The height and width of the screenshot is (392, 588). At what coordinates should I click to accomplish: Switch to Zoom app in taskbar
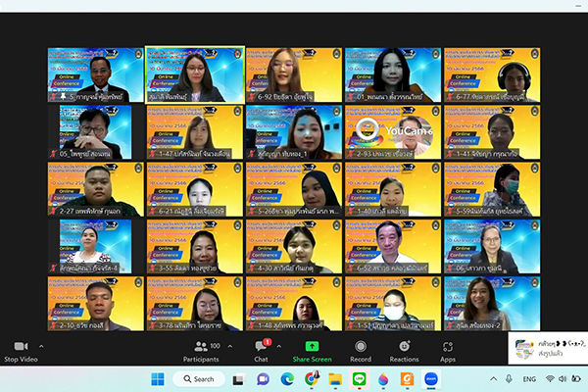point(428,379)
